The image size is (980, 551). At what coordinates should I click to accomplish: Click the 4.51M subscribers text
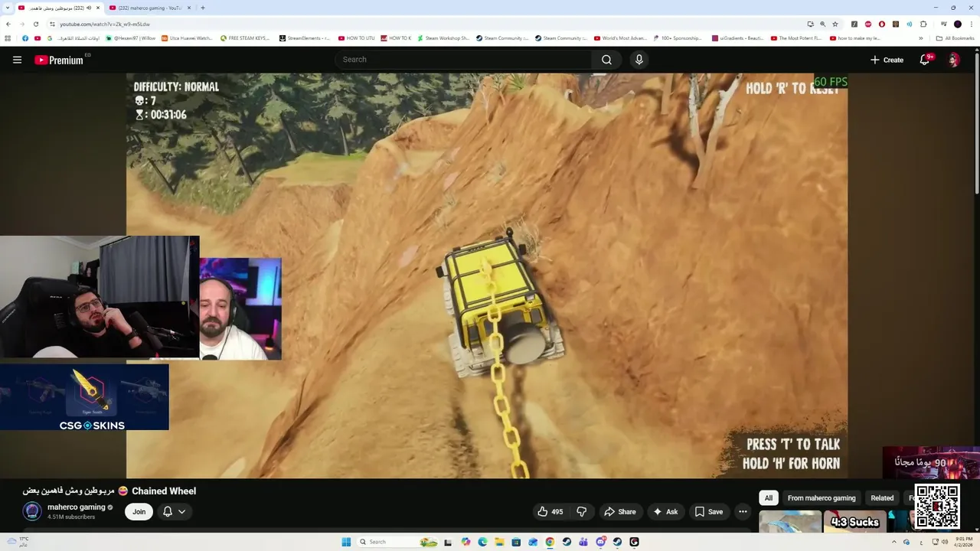point(71,517)
